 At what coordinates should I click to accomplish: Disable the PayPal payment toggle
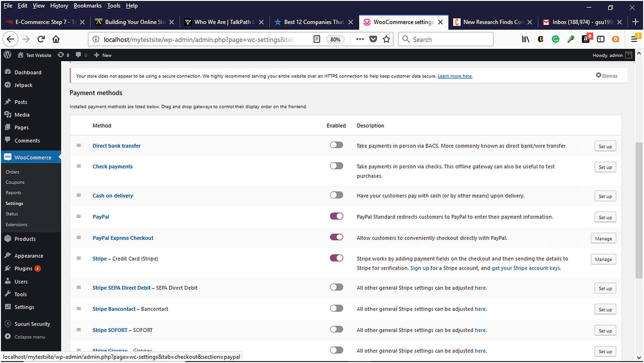336,216
